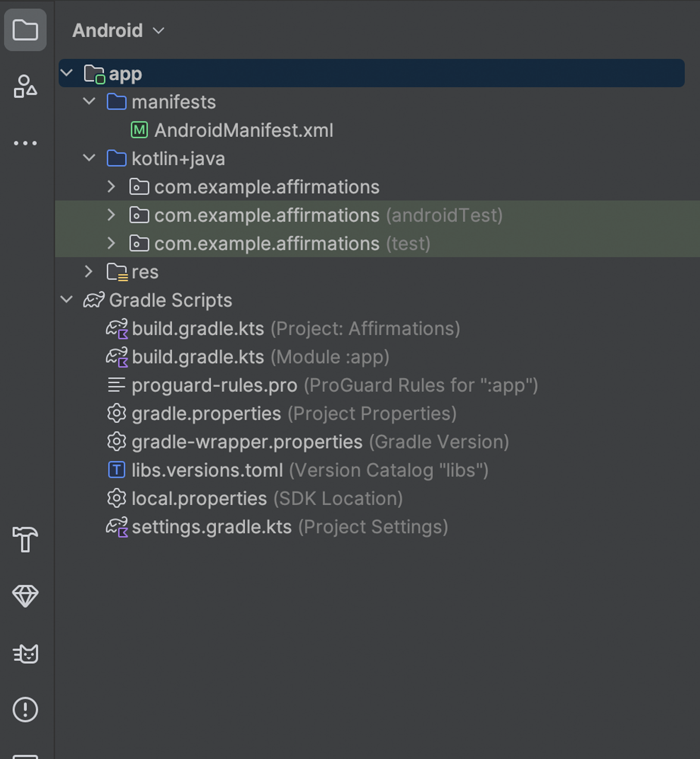The width and height of the screenshot is (700, 759).
Task: Click the Project build.gradle.kts Gradle icon
Action: (x=117, y=329)
